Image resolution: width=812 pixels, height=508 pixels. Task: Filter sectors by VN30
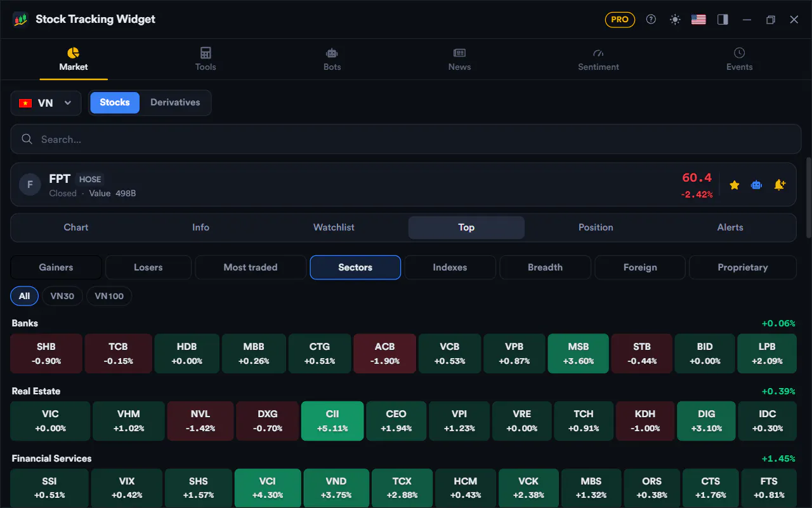(x=62, y=296)
